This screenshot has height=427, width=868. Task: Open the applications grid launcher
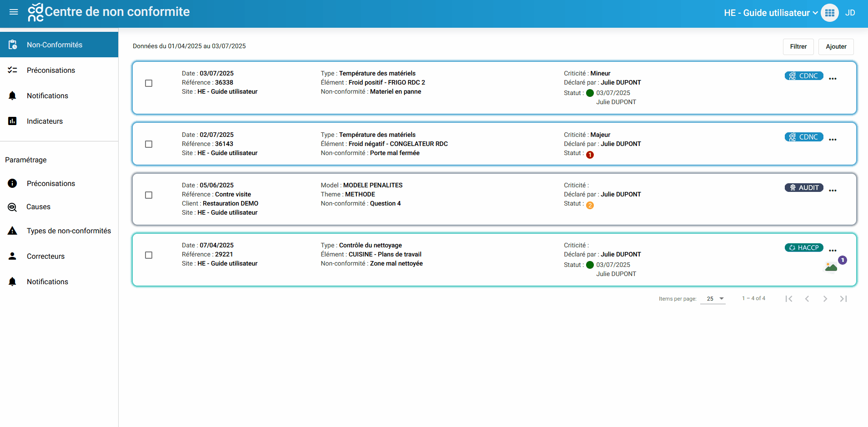coord(830,13)
